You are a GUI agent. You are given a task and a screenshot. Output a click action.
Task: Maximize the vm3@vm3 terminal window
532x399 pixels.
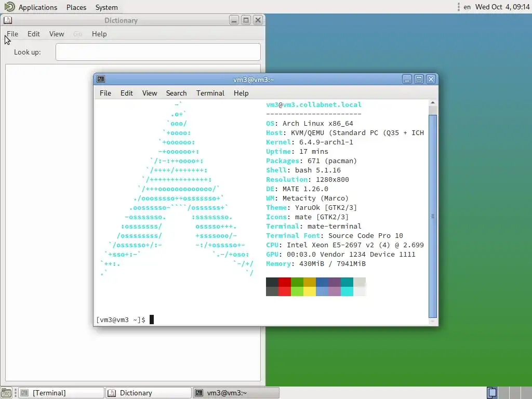419,79
